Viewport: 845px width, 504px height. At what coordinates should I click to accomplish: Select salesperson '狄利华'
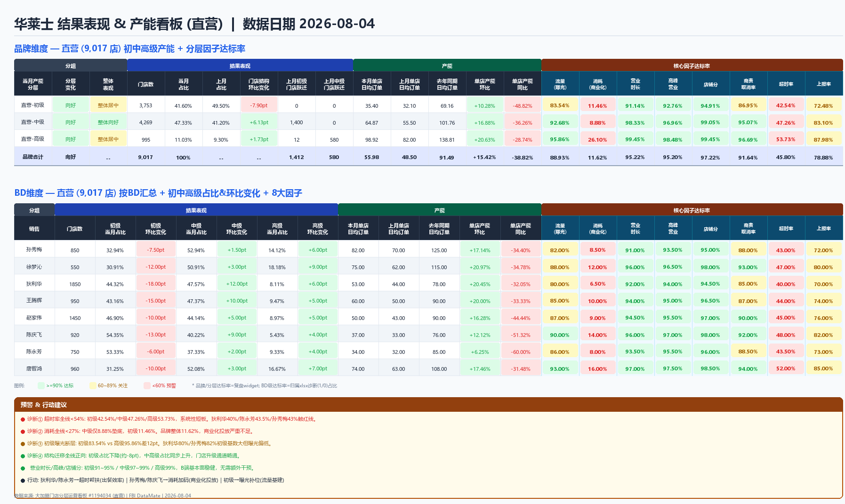pyautogui.click(x=34, y=284)
